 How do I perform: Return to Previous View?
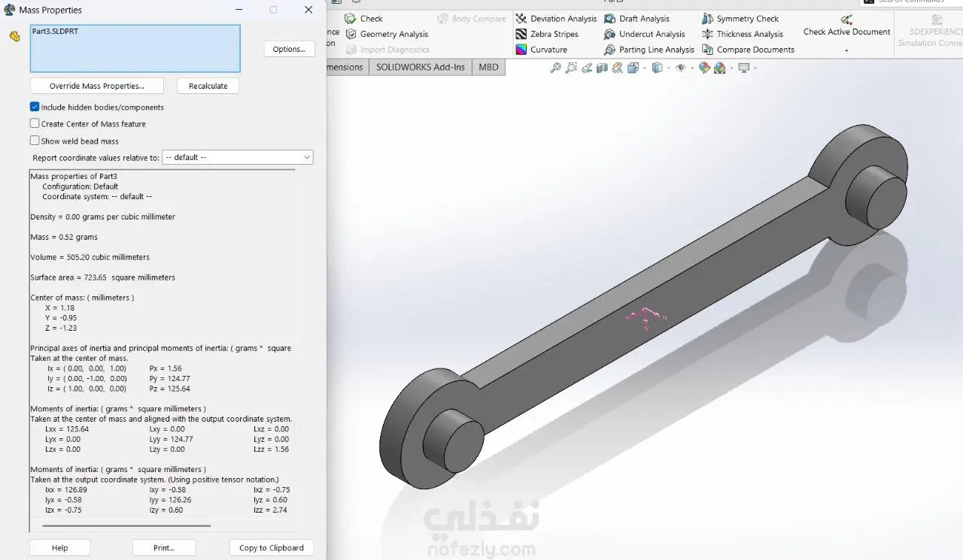[x=587, y=68]
